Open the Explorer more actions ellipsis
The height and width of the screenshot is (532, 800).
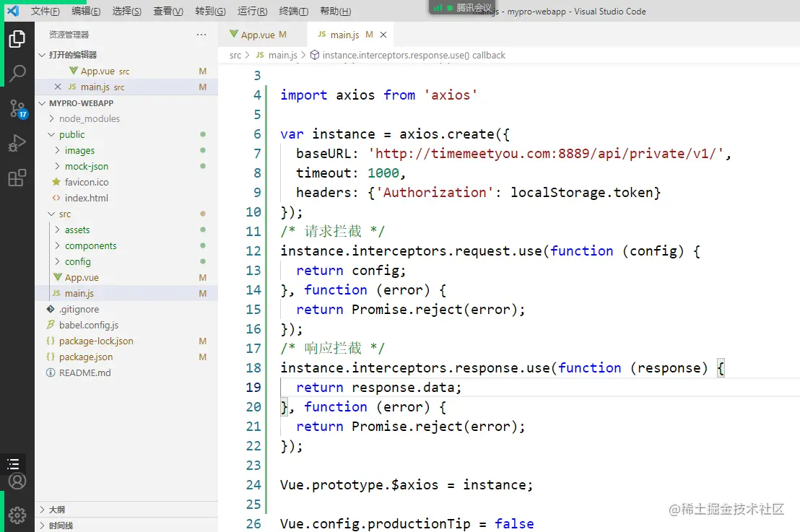(201, 35)
